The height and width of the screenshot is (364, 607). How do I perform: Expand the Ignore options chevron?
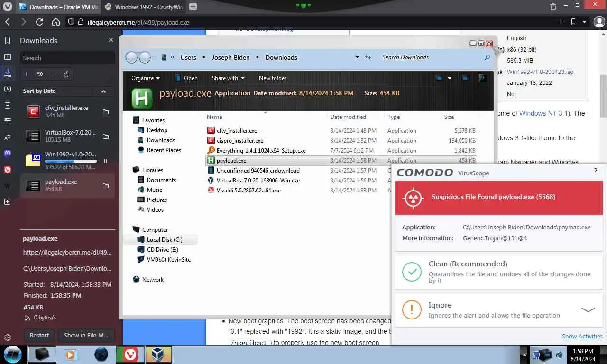click(588, 310)
